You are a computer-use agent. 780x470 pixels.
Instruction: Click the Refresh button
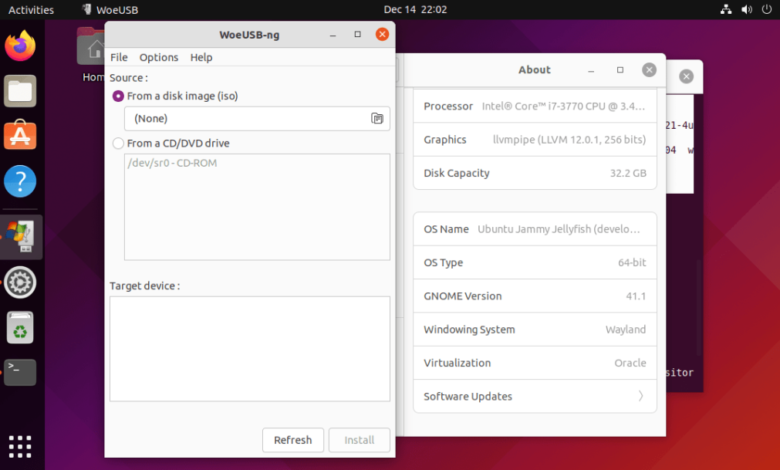click(x=293, y=440)
